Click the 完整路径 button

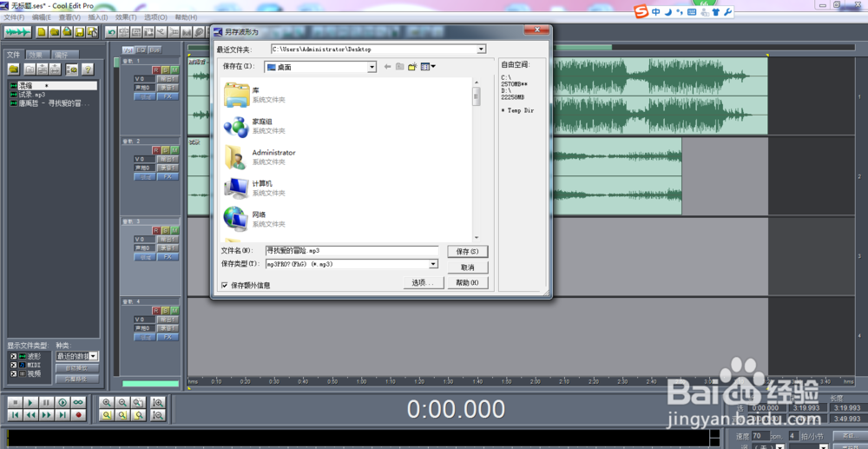pos(77,380)
